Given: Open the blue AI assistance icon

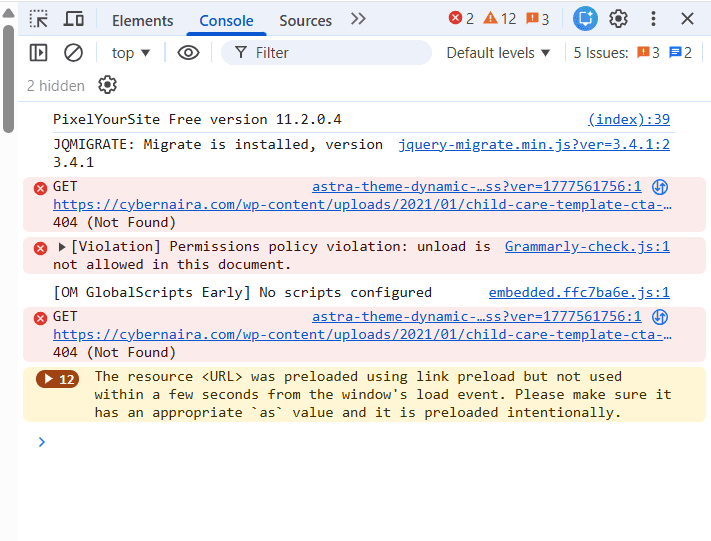Looking at the screenshot, I should click(585, 19).
